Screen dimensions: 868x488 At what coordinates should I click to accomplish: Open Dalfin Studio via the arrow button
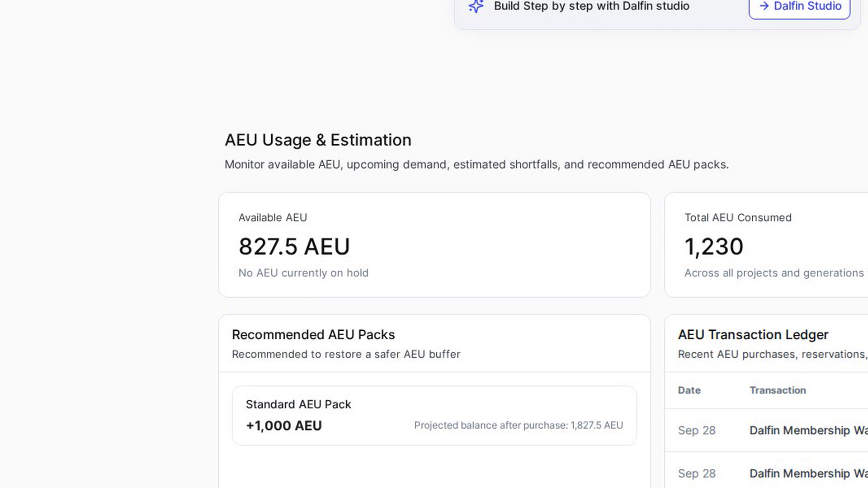(799, 6)
